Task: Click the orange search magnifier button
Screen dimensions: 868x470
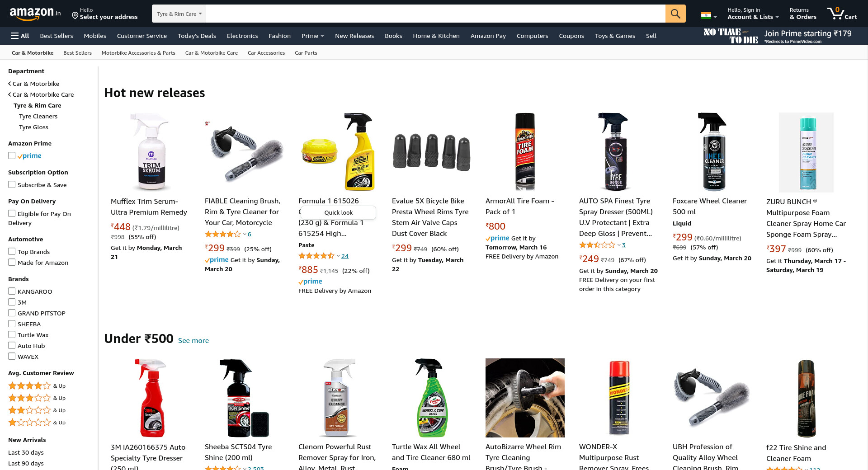Action: (675, 14)
